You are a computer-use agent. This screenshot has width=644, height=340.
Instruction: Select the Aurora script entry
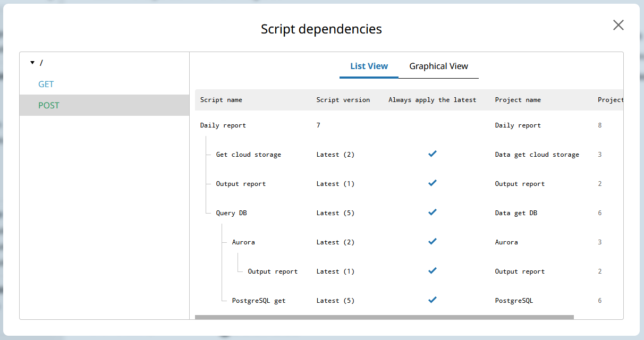(243, 242)
